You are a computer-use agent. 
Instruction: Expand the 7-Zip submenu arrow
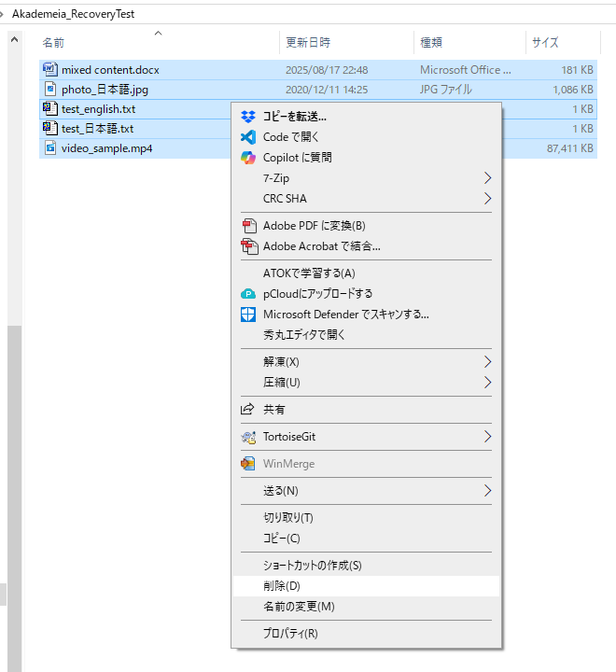pyautogui.click(x=487, y=178)
